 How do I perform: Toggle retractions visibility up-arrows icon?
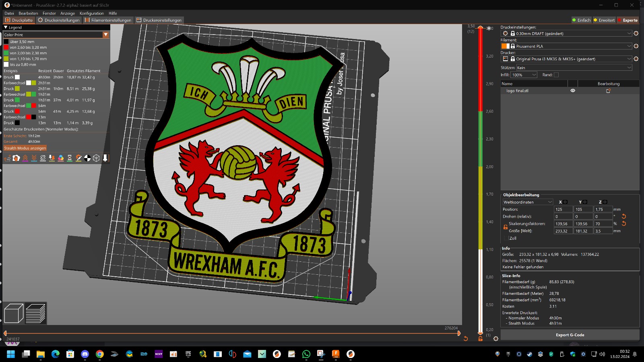coord(25,158)
